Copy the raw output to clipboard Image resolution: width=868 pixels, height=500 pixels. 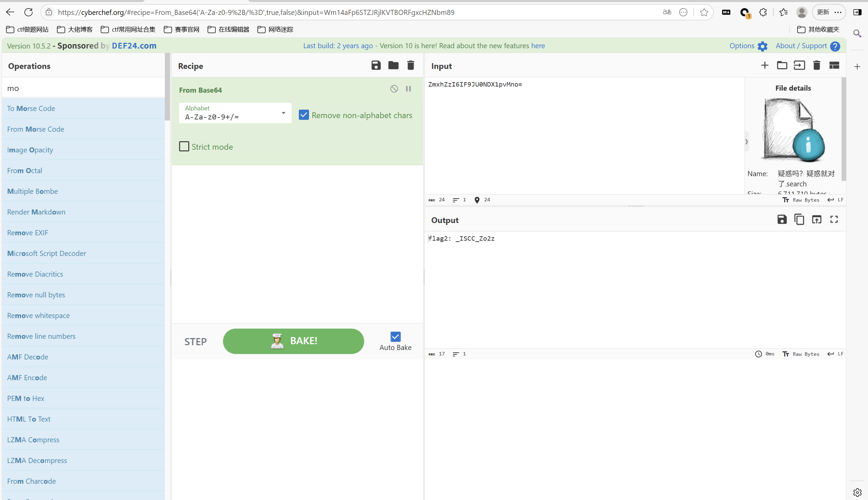tap(799, 219)
